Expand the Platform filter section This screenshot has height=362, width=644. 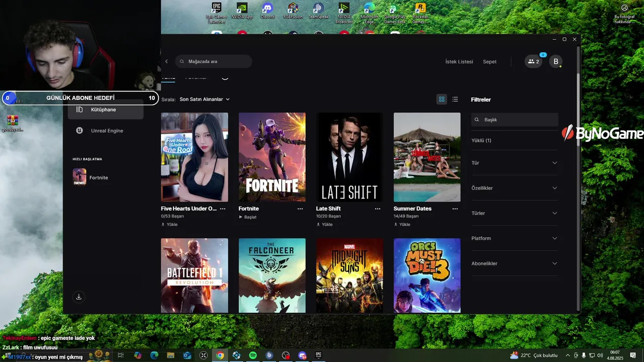[514, 238]
